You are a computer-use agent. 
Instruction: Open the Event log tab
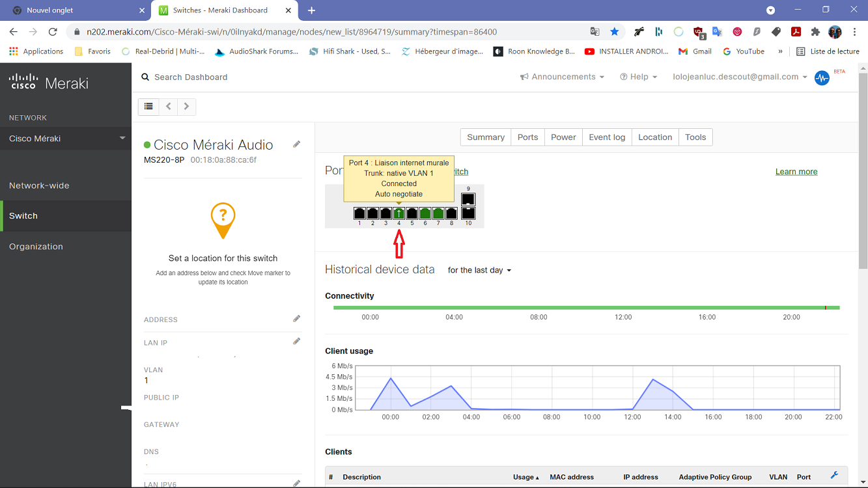click(x=607, y=137)
